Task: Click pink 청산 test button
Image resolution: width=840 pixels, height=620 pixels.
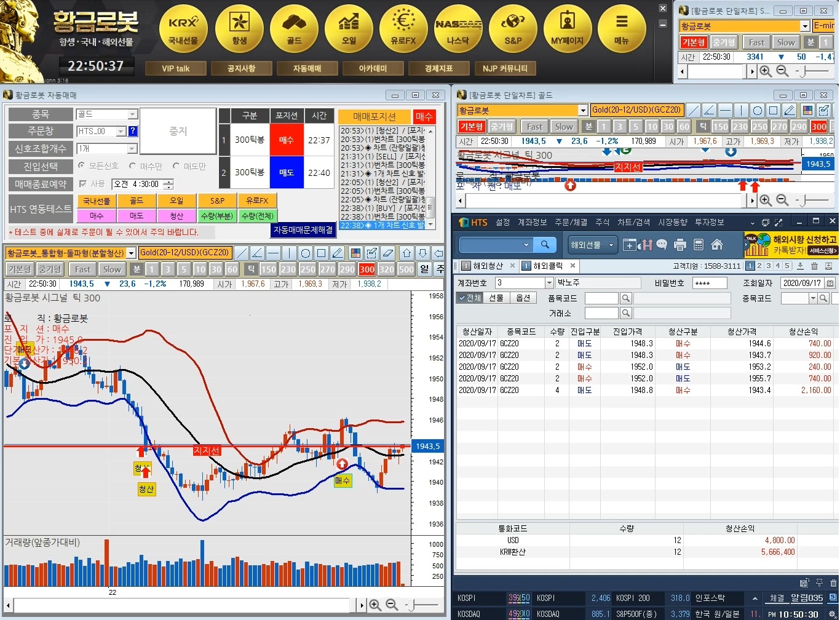Action: (176, 216)
